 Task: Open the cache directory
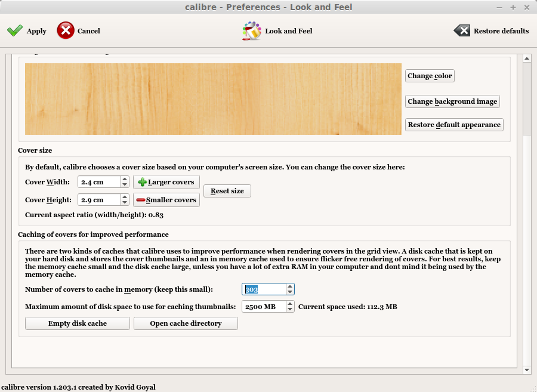coord(186,323)
